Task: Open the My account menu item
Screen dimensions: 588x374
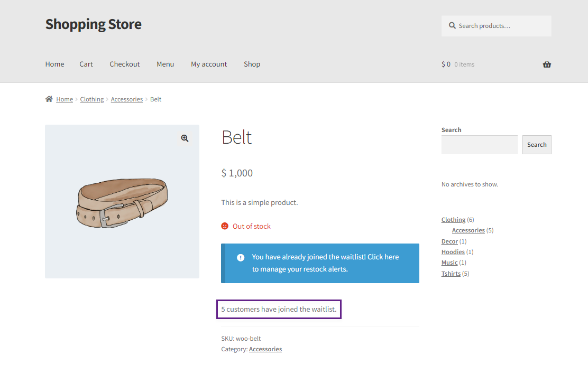Action: pyautogui.click(x=209, y=64)
